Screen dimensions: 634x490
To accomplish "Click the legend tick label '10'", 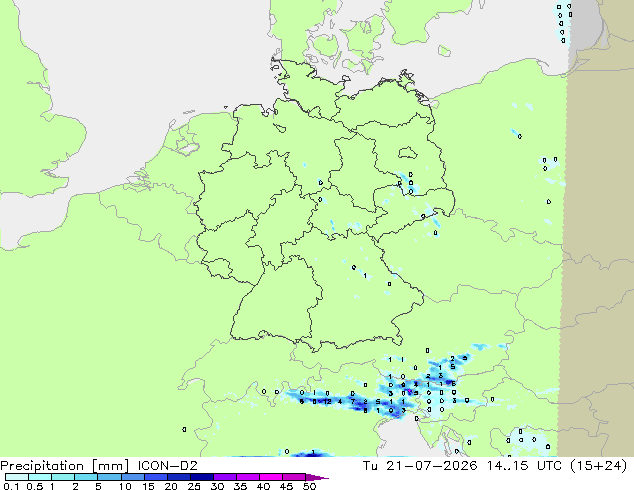I will [125, 486].
